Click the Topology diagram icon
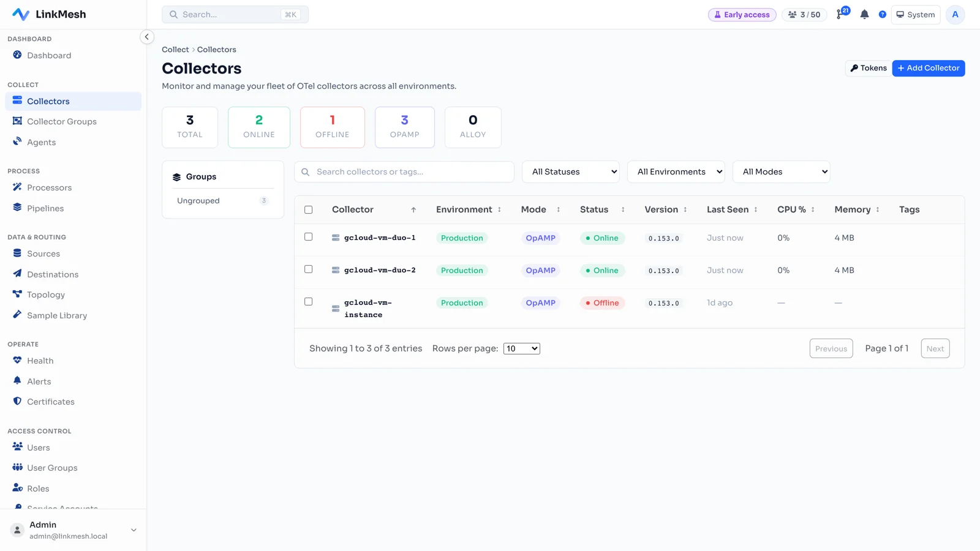980x551 pixels. click(x=17, y=294)
